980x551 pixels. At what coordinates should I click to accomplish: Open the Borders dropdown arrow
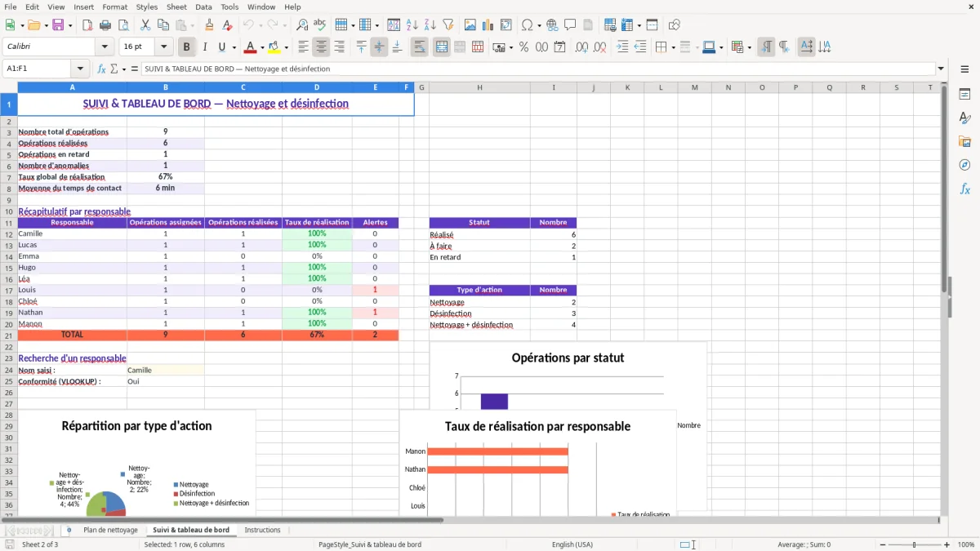point(673,47)
